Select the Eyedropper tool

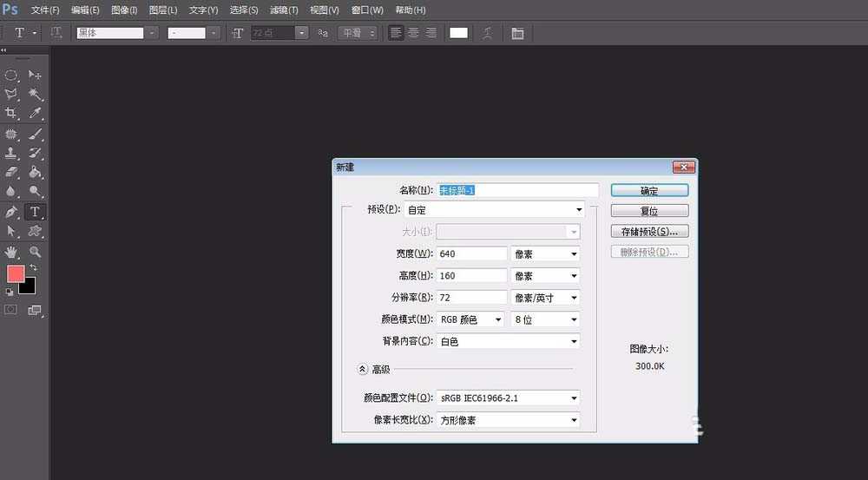[x=36, y=114]
